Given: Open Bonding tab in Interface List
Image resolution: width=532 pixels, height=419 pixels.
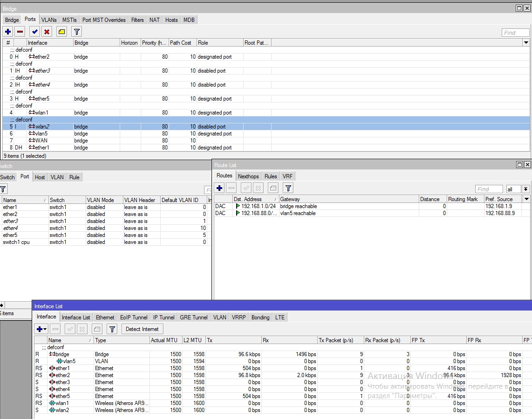Looking at the screenshot, I should point(260,318).
